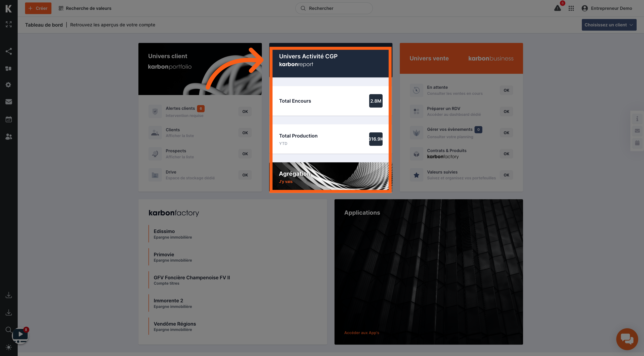
Task: Open the Agrégation J'y vais link
Action: coord(286,182)
